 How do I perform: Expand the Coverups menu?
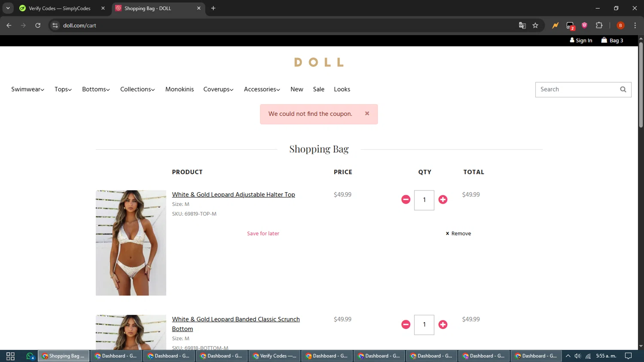click(x=218, y=89)
